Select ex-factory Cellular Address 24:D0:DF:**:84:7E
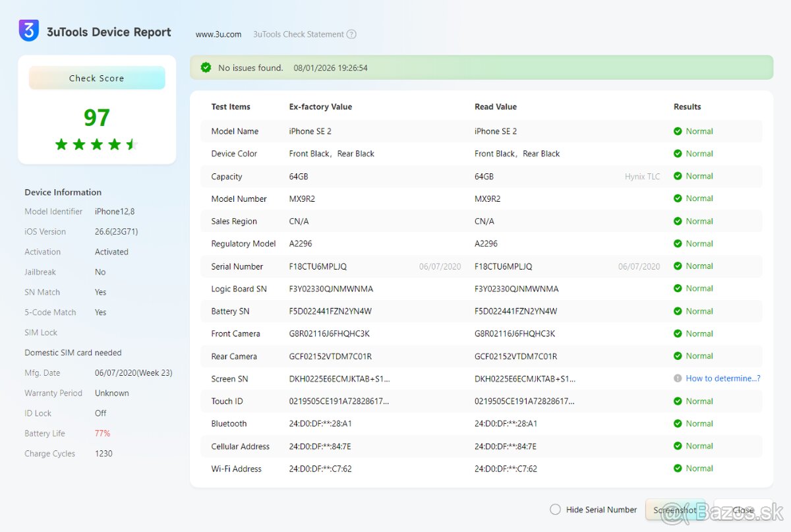This screenshot has width=791, height=532. [x=320, y=446]
